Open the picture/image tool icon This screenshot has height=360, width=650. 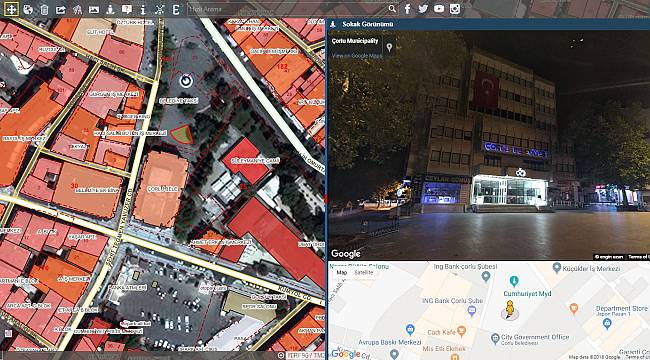pyautogui.click(x=94, y=9)
